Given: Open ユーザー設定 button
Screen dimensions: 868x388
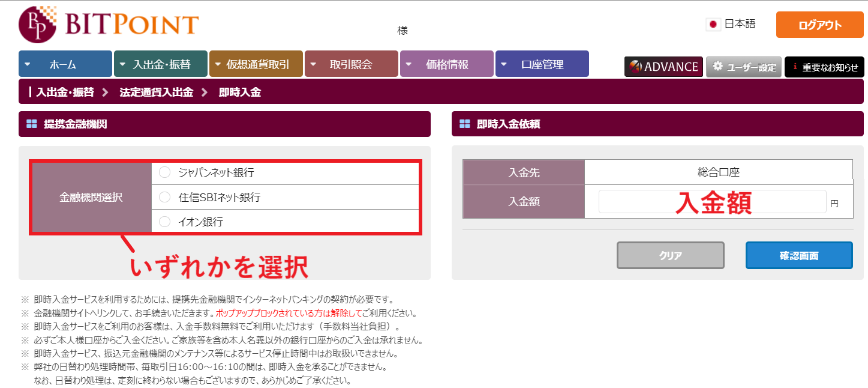Looking at the screenshot, I should [x=744, y=67].
